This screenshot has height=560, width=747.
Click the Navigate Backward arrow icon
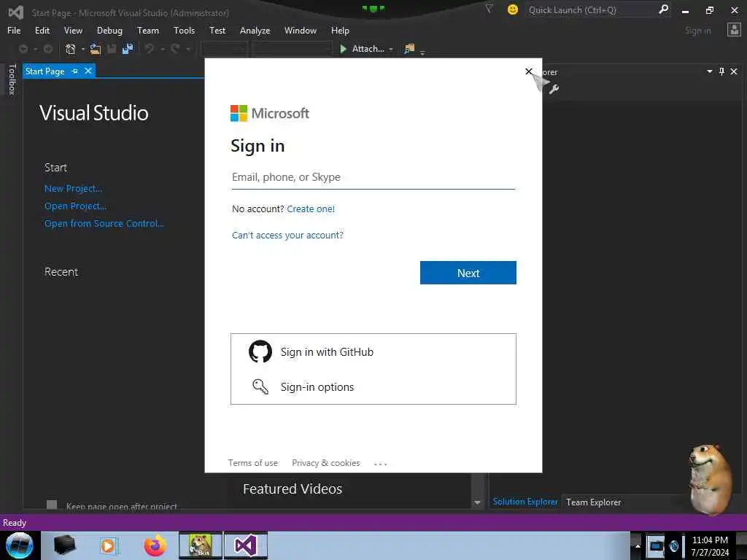pos(23,49)
